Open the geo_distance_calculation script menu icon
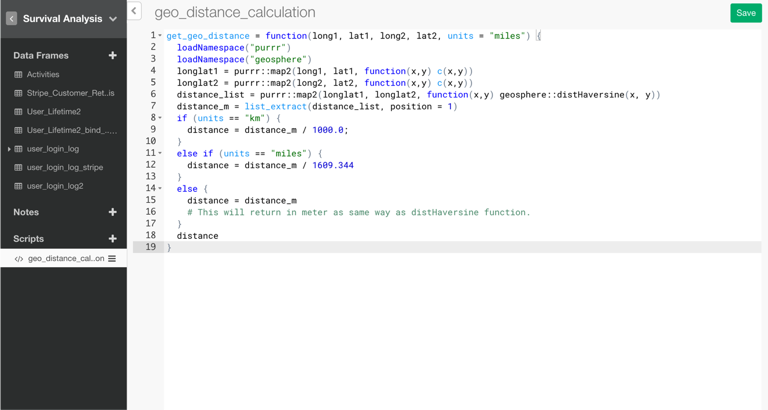The image size is (768, 410). 112,259
